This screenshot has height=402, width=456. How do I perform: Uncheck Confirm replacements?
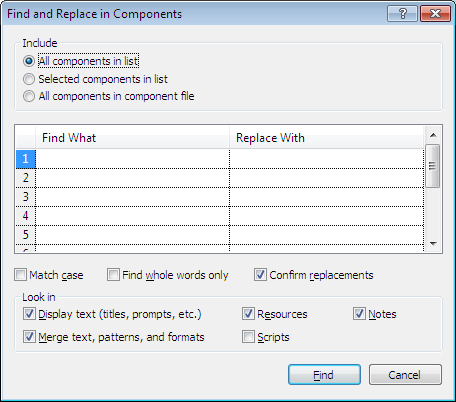click(260, 275)
